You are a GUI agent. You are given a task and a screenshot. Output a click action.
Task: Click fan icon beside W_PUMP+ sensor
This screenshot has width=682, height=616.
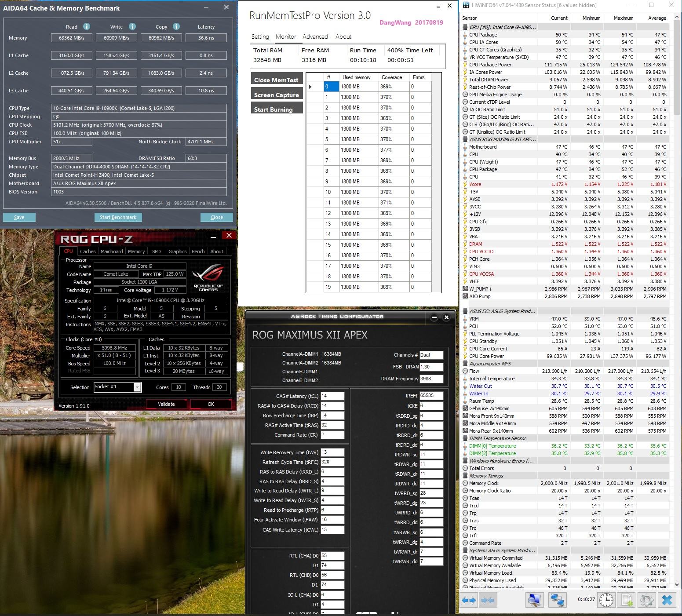[x=465, y=289]
